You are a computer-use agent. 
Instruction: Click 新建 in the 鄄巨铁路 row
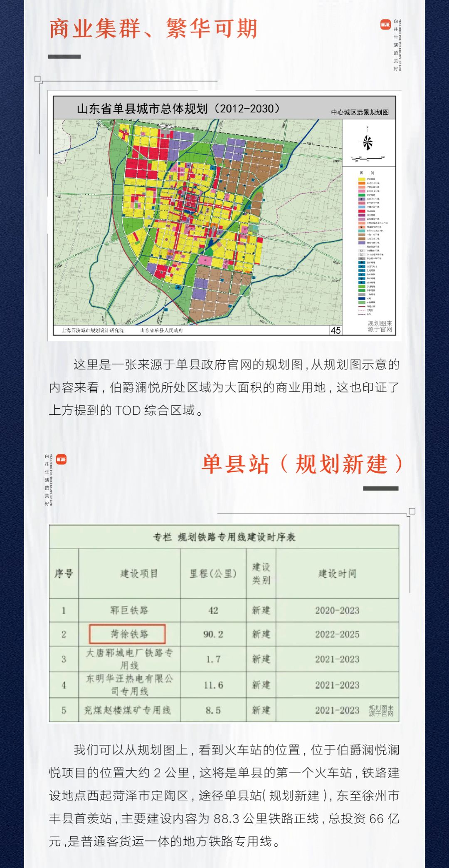pyautogui.click(x=261, y=610)
